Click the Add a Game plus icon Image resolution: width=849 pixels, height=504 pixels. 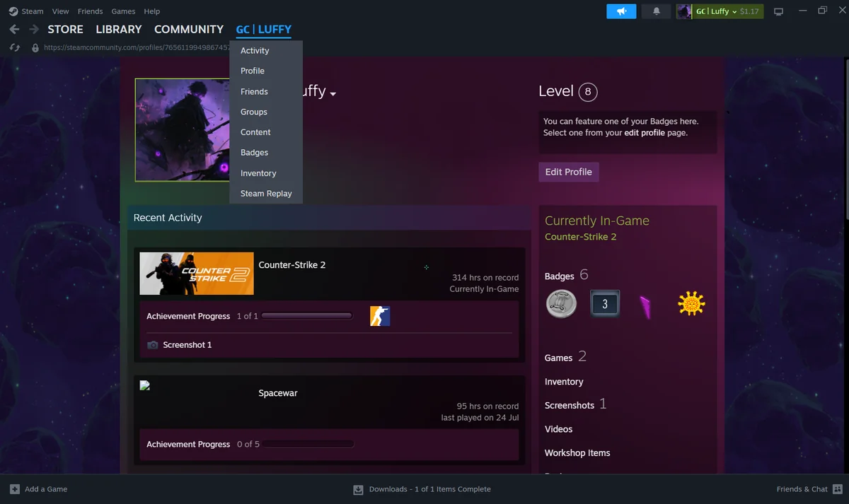point(15,489)
